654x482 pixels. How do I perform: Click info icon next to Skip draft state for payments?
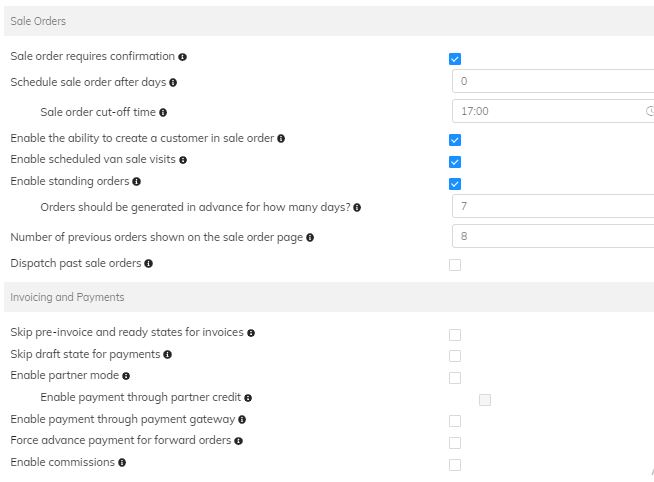(167, 355)
